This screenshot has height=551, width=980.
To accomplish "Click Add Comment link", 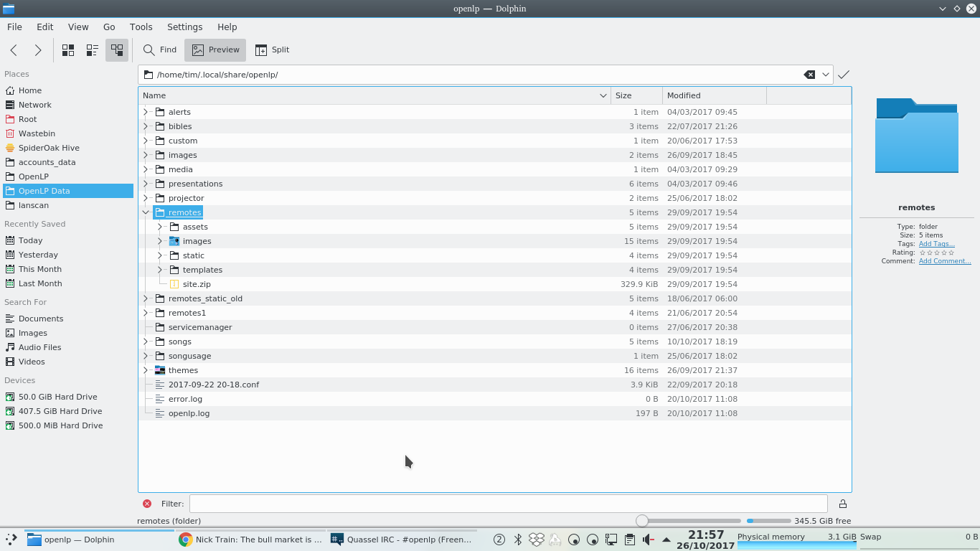I will (x=945, y=261).
